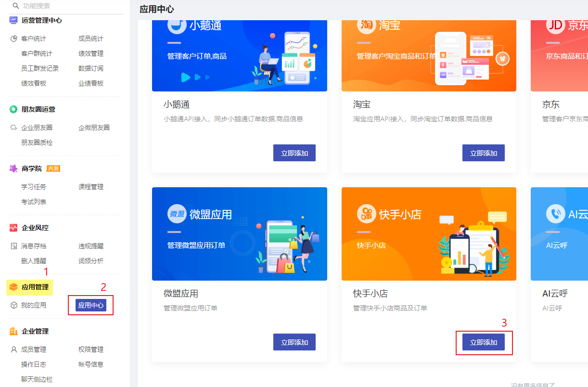Select the 应用中心 sidebar item
This screenshot has height=387, width=588.
coord(91,305)
